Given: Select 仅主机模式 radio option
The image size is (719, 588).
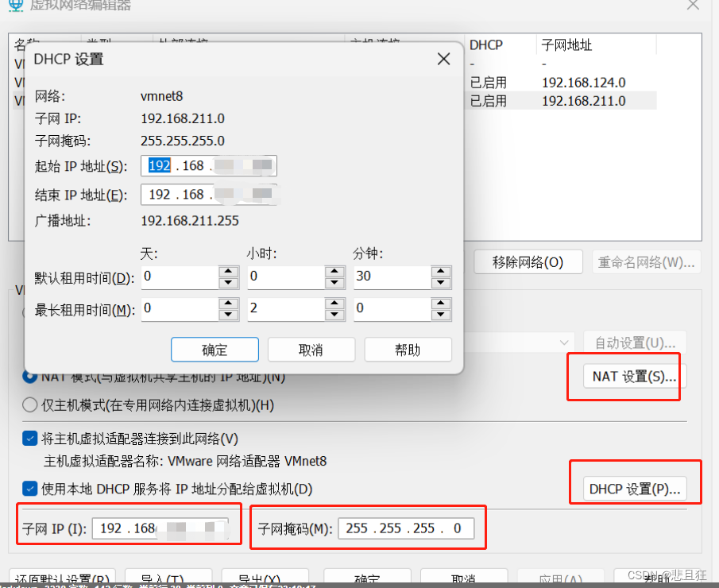Looking at the screenshot, I should 30,405.
